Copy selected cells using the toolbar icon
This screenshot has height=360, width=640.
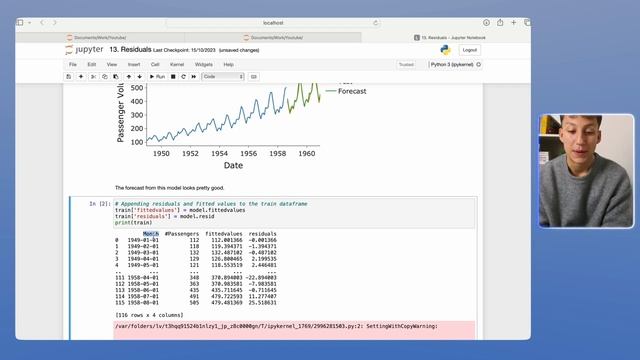(x=104, y=77)
